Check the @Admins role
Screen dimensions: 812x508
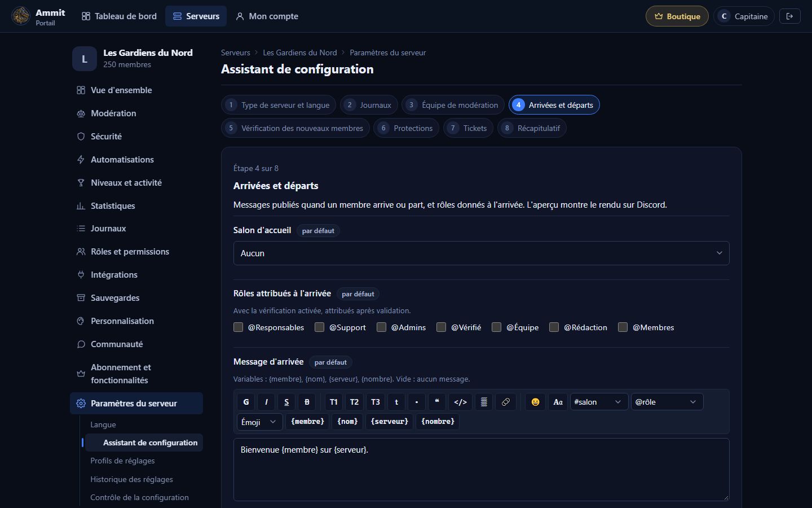[x=381, y=327]
